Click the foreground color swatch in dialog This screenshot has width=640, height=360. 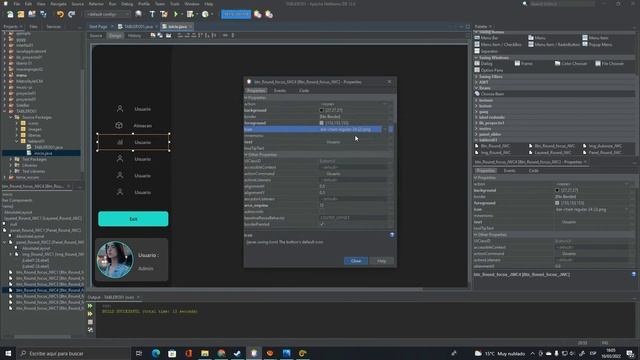[x=322, y=123]
